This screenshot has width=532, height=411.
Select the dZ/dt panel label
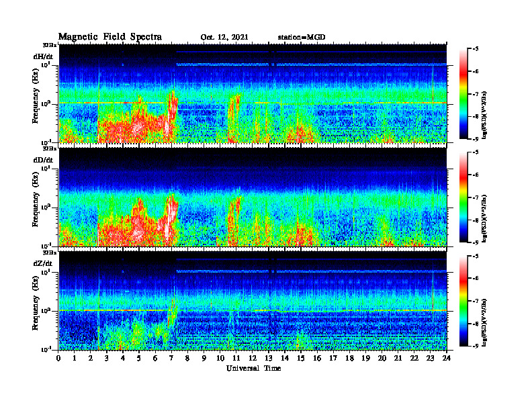[x=43, y=263]
